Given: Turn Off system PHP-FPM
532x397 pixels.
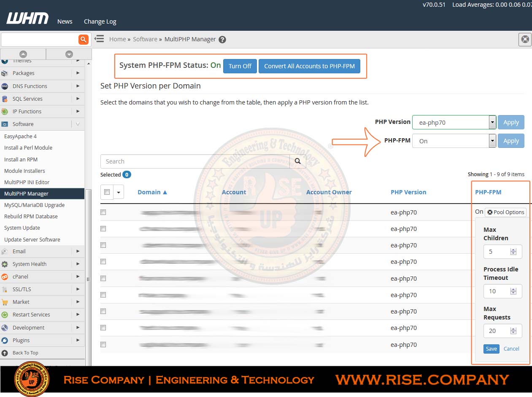Looking at the screenshot, I should click(240, 66).
